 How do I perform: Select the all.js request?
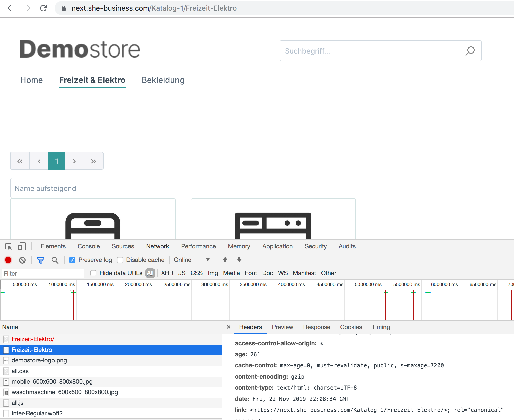pos(111,403)
